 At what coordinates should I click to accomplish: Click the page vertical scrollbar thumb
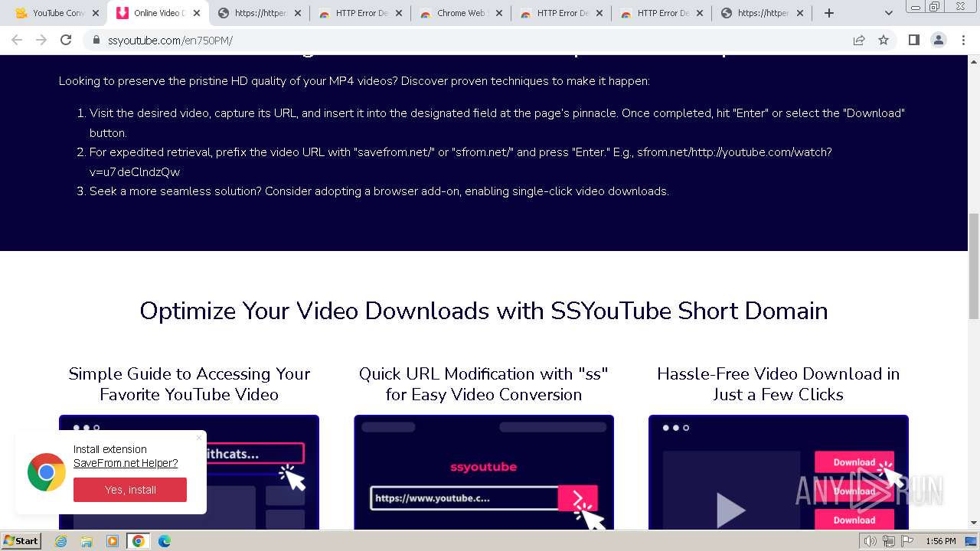[974, 266]
